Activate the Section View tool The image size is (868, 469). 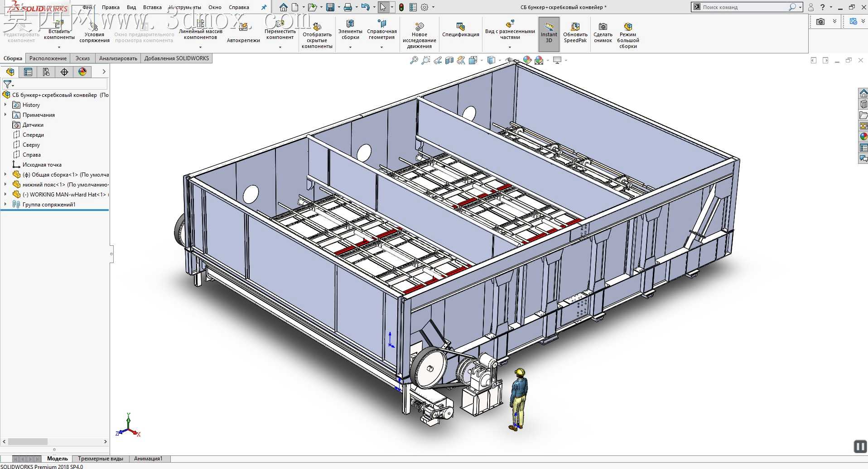pos(449,60)
